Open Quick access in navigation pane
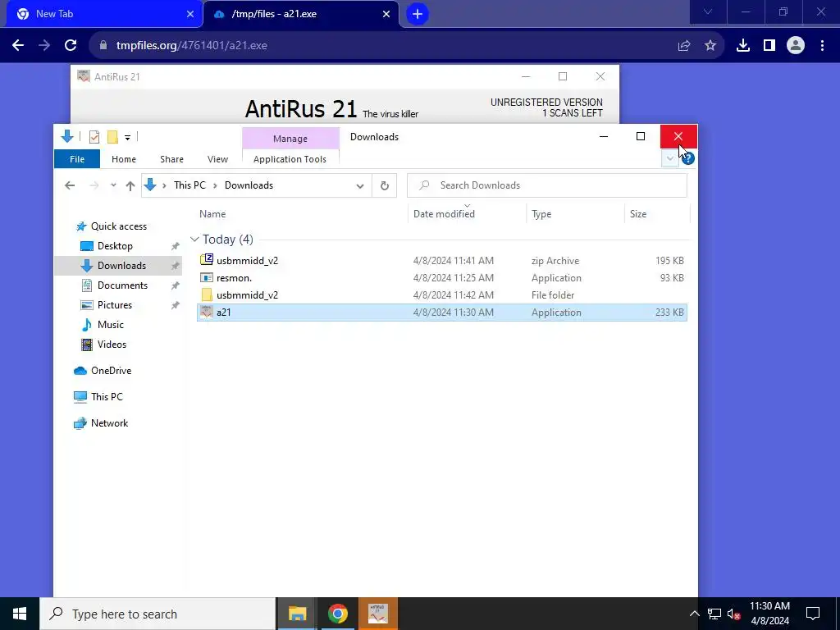Image resolution: width=840 pixels, height=630 pixels. point(118,226)
